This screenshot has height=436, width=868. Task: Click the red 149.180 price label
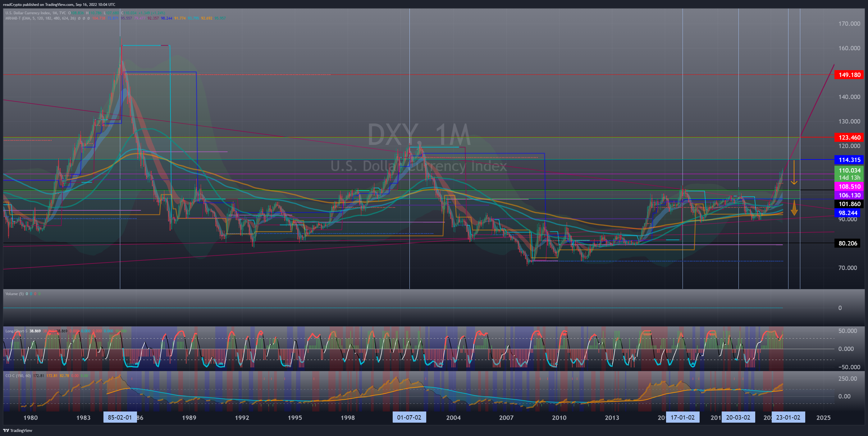point(849,75)
